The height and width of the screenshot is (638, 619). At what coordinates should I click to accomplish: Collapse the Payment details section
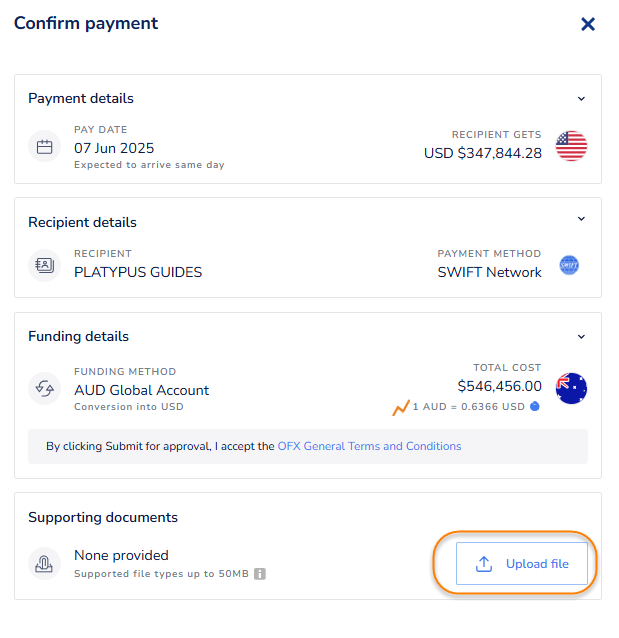coord(581,99)
